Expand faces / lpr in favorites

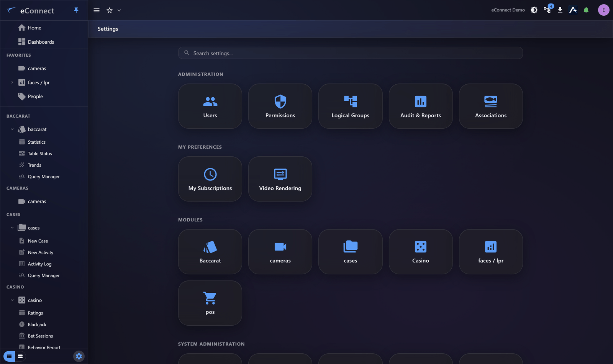pyautogui.click(x=12, y=82)
